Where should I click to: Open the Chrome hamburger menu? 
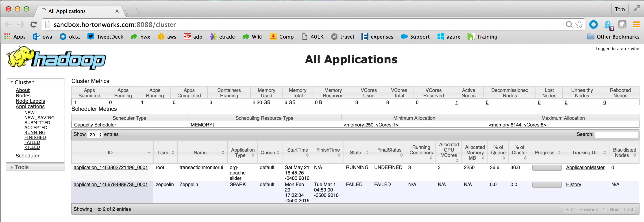pyautogui.click(x=636, y=24)
